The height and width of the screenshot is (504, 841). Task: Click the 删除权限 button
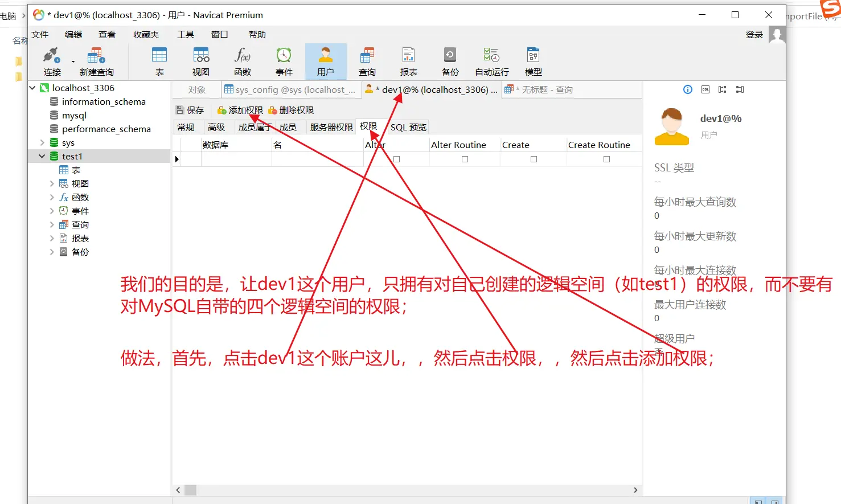tap(291, 110)
